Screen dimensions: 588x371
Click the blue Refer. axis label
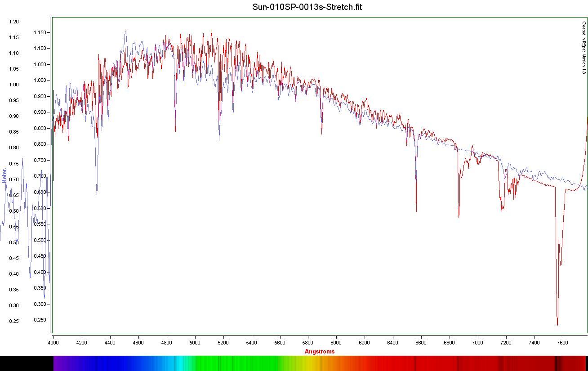4,175
